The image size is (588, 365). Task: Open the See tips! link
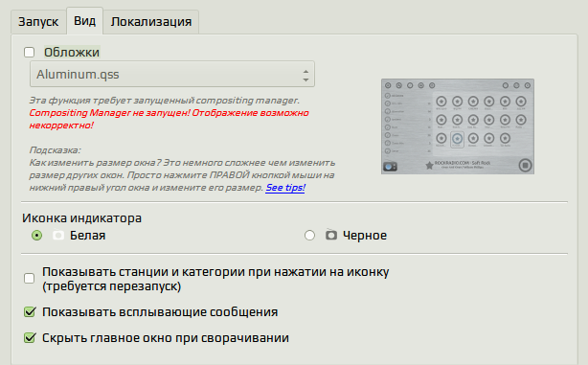pyautogui.click(x=285, y=187)
